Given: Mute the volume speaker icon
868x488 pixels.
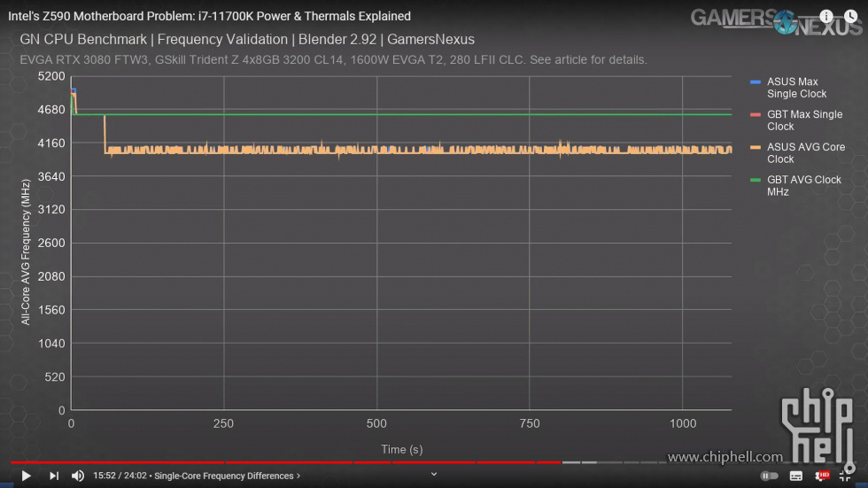Looking at the screenshot, I should [78, 476].
